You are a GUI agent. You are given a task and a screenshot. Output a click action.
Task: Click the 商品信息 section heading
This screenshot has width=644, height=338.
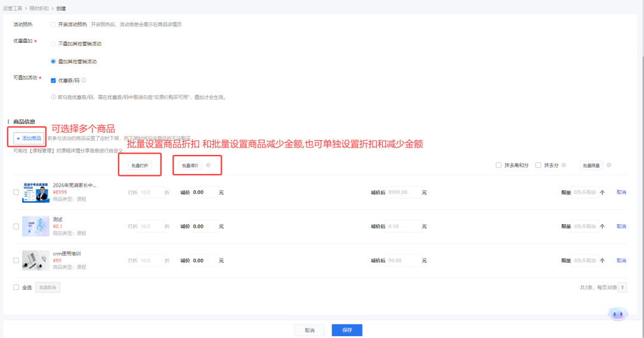click(24, 122)
